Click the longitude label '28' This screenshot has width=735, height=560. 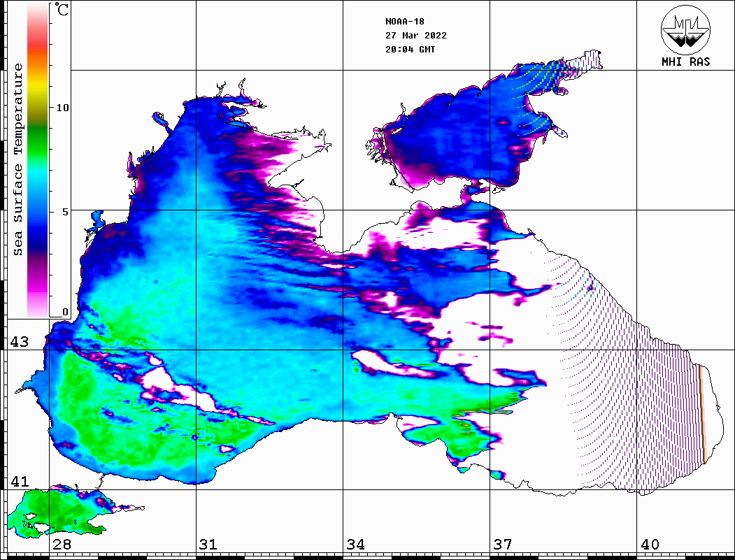pos(62,545)
